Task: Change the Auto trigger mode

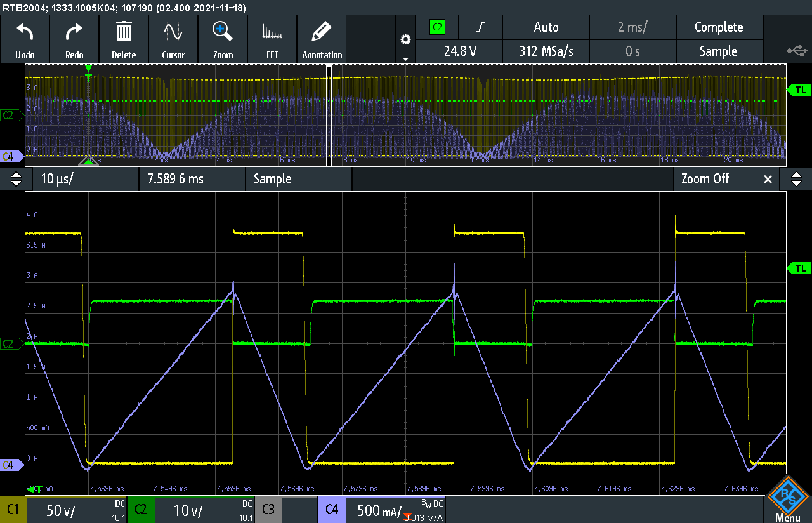Action: tap(546, 27)
